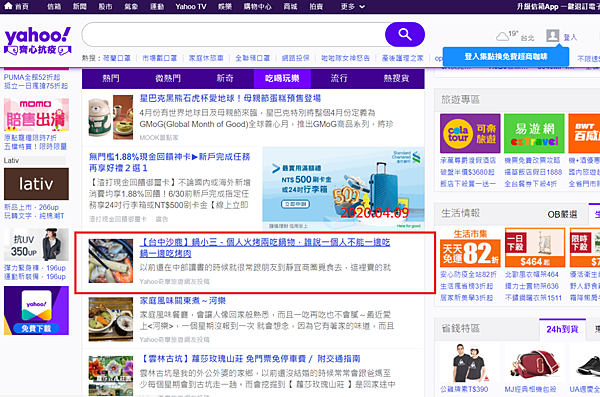Viewport: 600px width, 397px height.
Task: Open the rose garden flower article thumbnail
Action: (111, 376)
